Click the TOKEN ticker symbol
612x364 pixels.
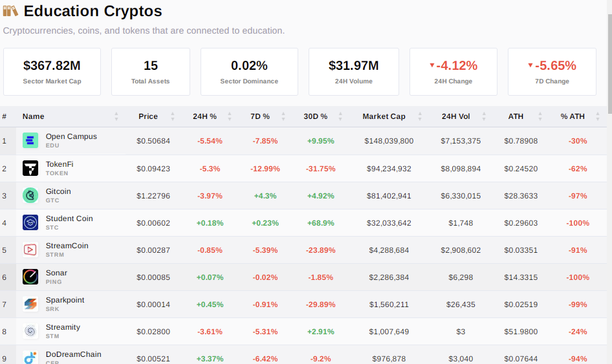click(x=57, y=173)
